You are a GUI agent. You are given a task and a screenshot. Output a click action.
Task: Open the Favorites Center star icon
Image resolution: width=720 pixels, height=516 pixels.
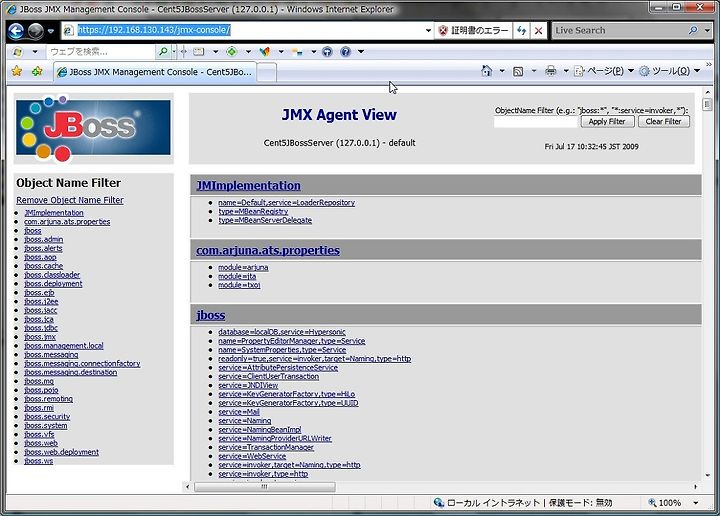pos(17,71)
